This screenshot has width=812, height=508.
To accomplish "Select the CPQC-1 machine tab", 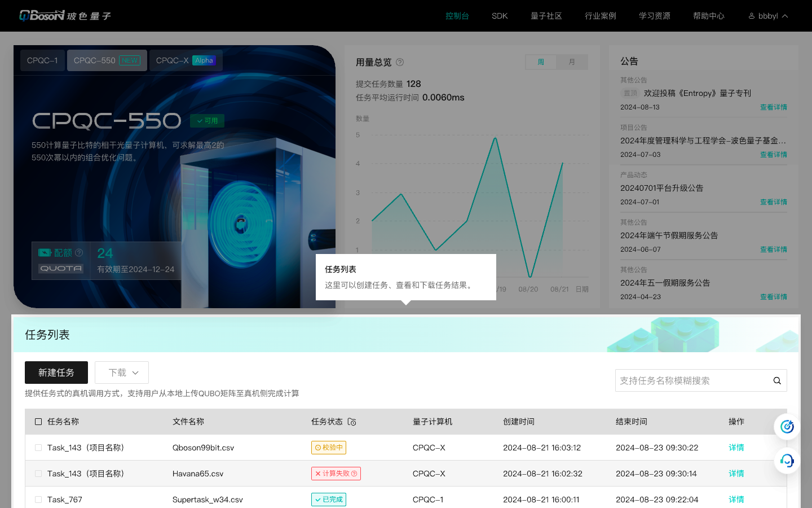I will tap(42, 60).
